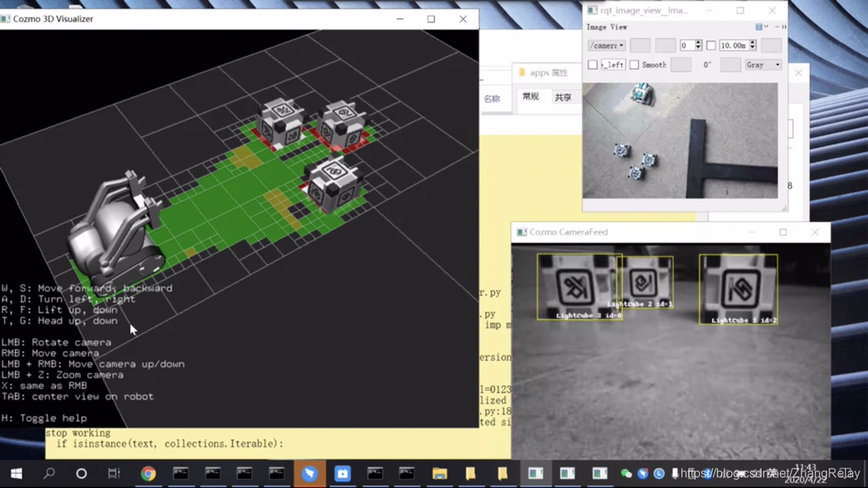The width and height of the screenshot is (868, 488).
Task: Click blank rotate button right of 0° label
Action: [730, 65]
